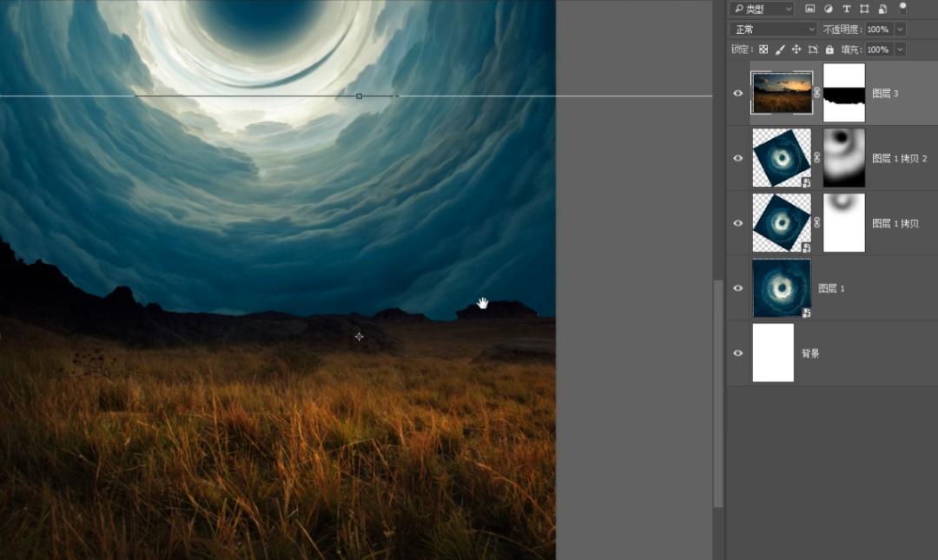
Task: Click the adjustment layer filter icon
Action: pyautogui.click(x=828, y=9)
